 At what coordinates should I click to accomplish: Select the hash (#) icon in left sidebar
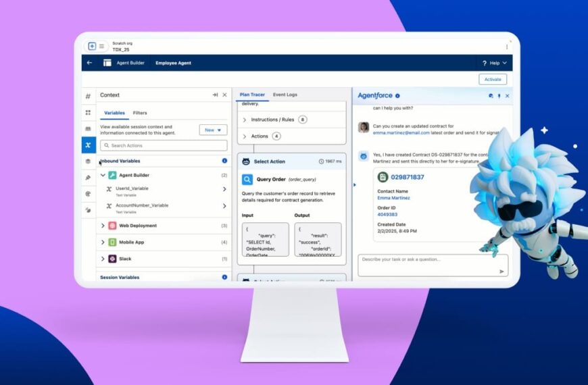(88, 97)
